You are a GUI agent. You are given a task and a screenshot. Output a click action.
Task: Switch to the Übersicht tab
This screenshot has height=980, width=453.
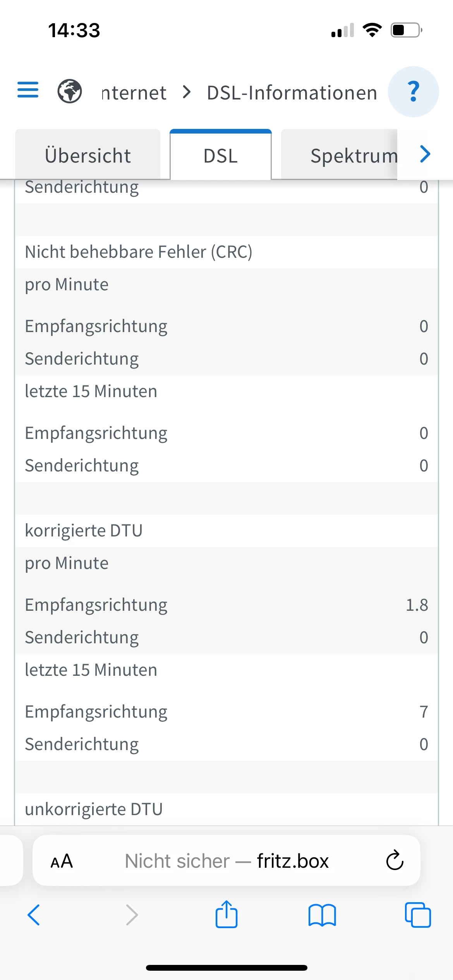88,156
